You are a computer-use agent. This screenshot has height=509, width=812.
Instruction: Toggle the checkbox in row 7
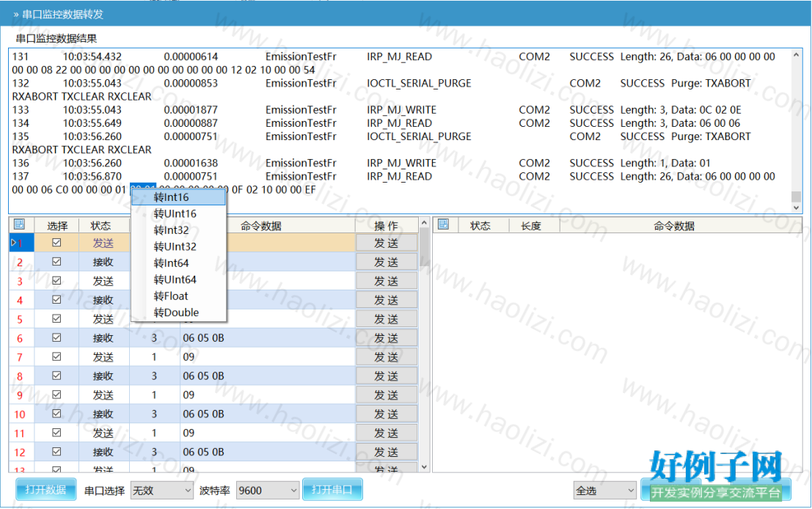pos(56,356)
